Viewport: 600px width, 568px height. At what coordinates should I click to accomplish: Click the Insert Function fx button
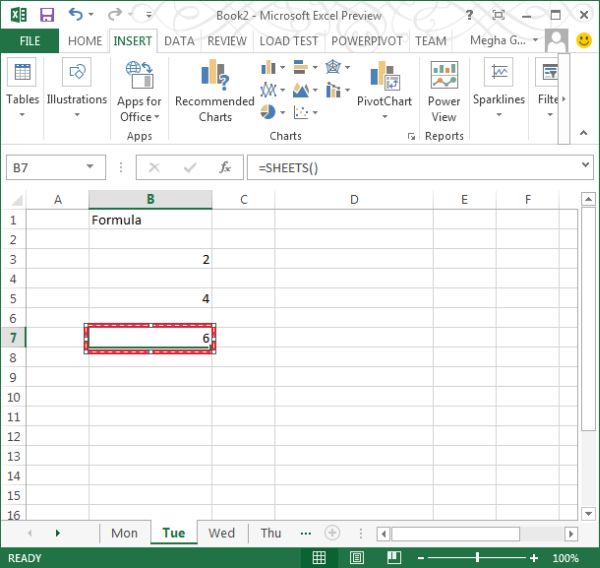coord(225,167)
